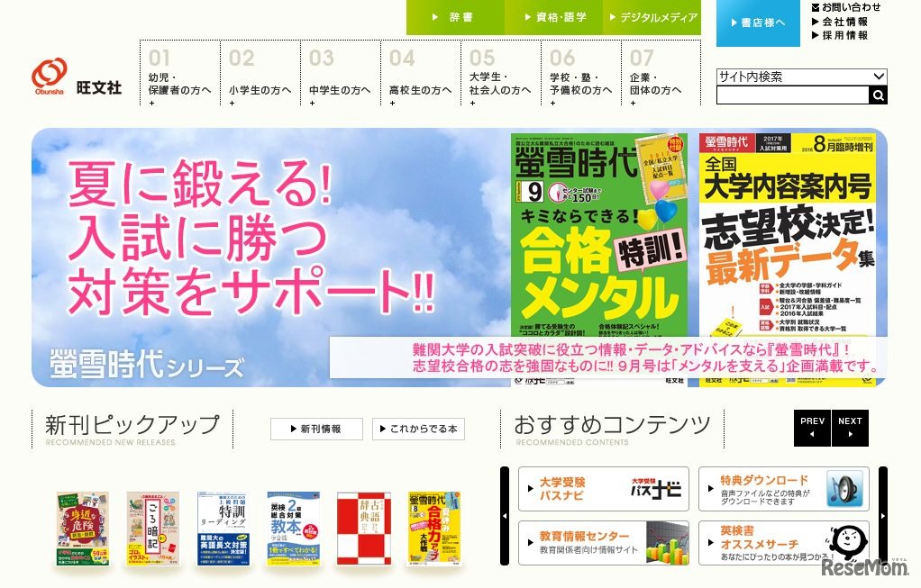
Task: Open 特典ダウンロード content card
Action: point(783,489)
